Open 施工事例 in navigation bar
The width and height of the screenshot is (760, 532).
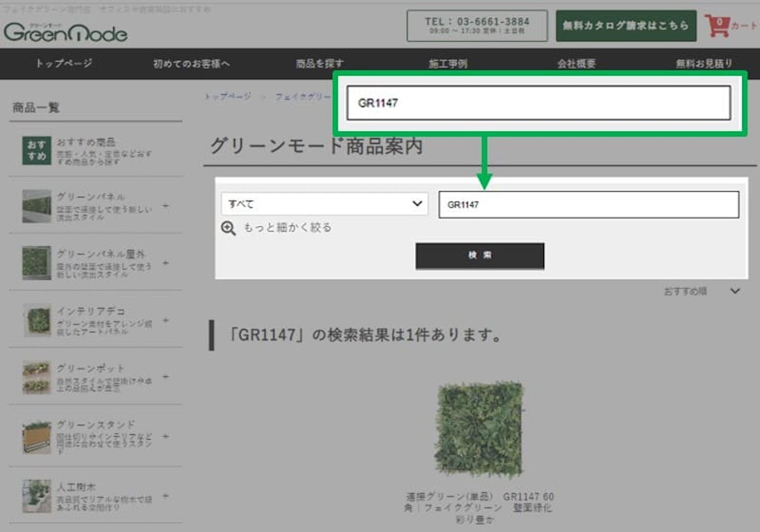click(448, 63)
